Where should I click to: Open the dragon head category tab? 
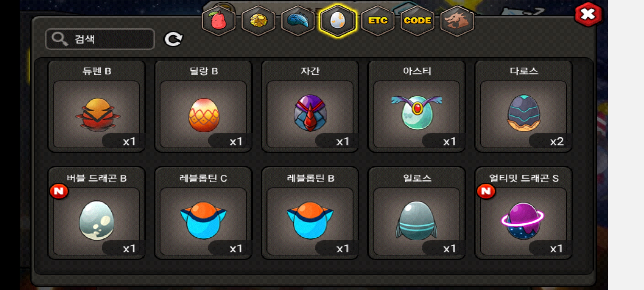(457, 21)
